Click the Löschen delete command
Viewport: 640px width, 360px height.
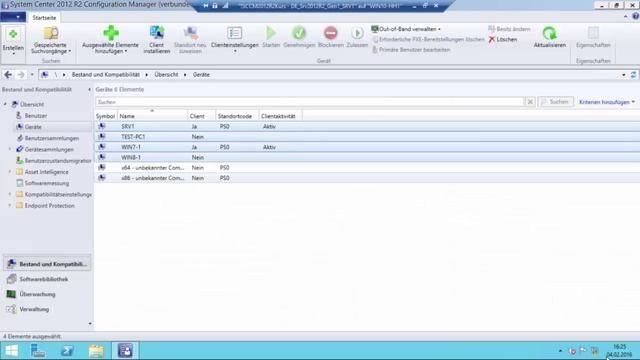click(503, 39)
